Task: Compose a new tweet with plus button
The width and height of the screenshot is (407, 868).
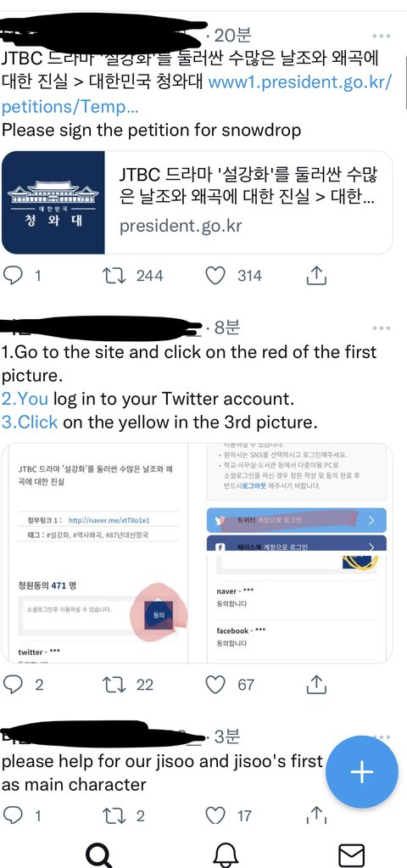Action: [362, 771]
